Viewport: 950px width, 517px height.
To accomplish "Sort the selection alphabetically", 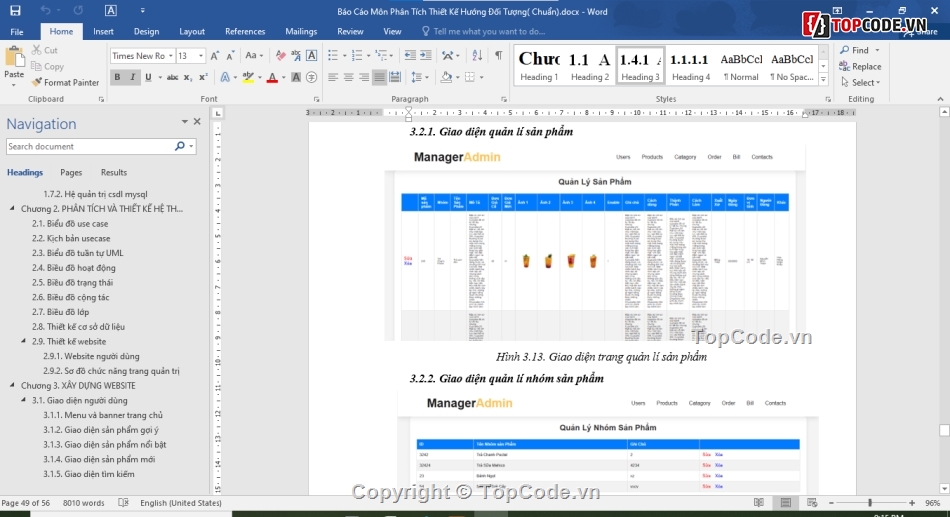I will [x=477, y=56].
